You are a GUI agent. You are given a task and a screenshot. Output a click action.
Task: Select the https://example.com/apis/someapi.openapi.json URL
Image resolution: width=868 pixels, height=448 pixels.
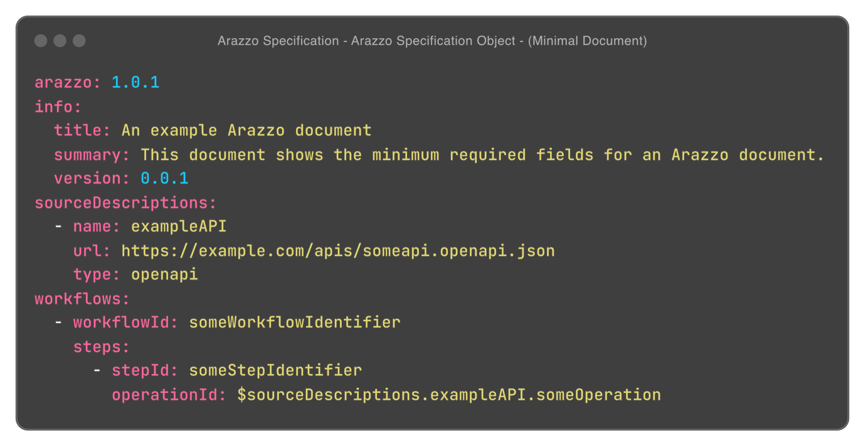click(338, 251)
